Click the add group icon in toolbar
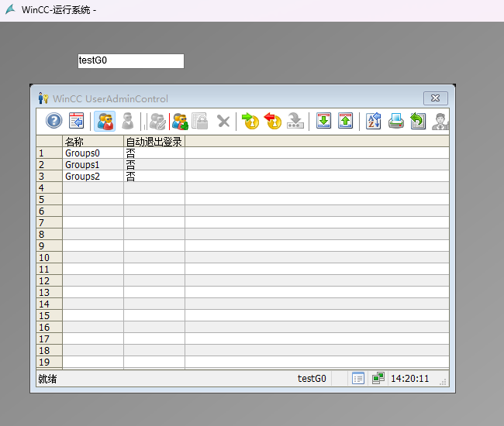The height and width of the screenshot is (426, 504). [180, 121]
